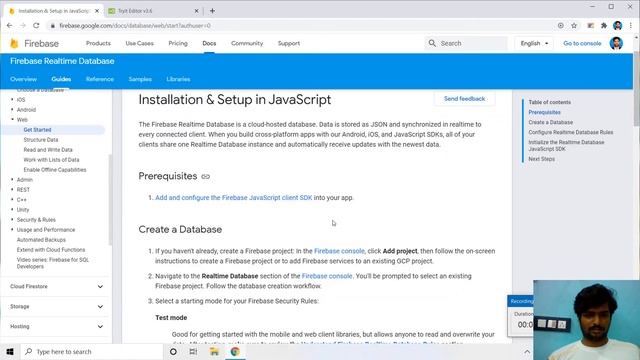The height and width of the screenshot is (360, 640).
Task: Select Get Started in sidebar
Action: (x=37, y=130)
